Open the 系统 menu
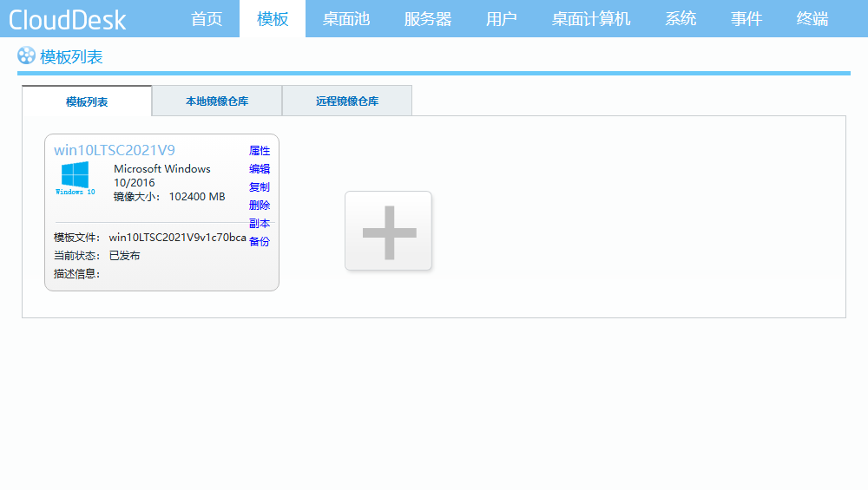The width and height of the screenshot is (868, 490). (x=681, y=19)
